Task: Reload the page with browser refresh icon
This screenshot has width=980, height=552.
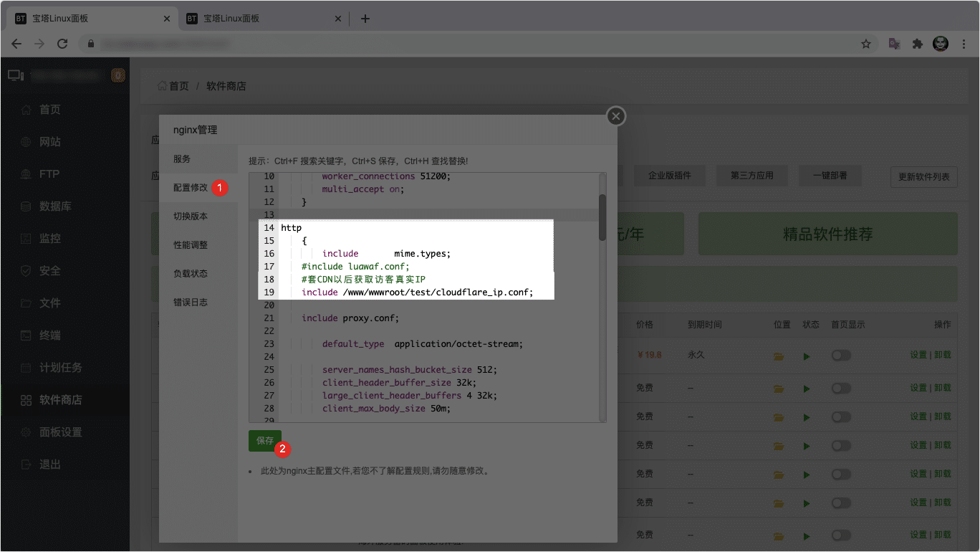Action: [62, 44]
